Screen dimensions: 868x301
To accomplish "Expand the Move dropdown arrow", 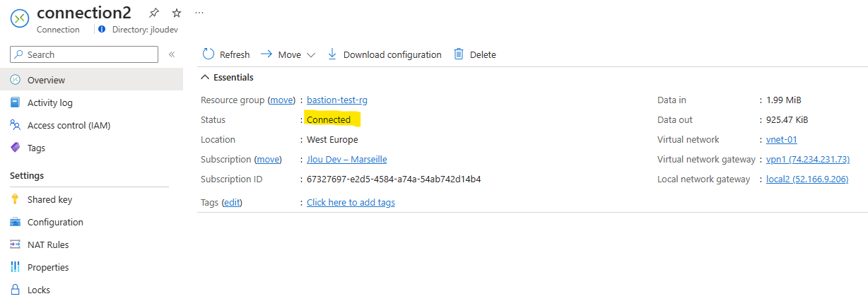I will tap(310, 54).
